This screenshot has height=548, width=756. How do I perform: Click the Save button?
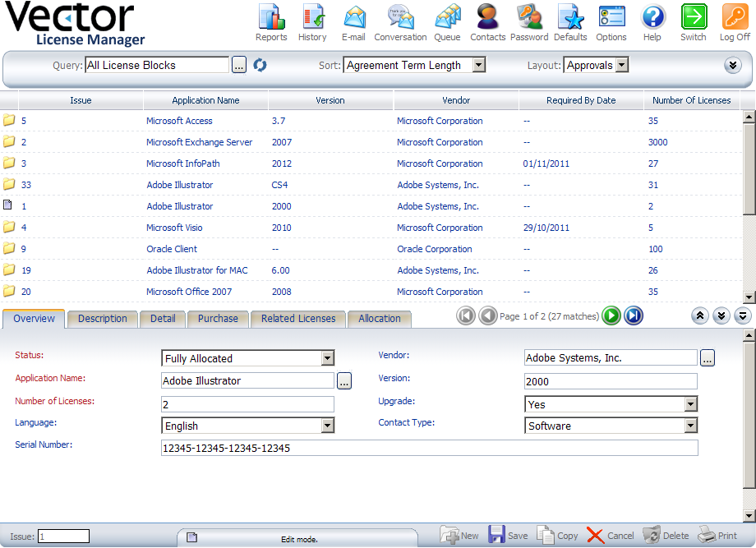509,534
